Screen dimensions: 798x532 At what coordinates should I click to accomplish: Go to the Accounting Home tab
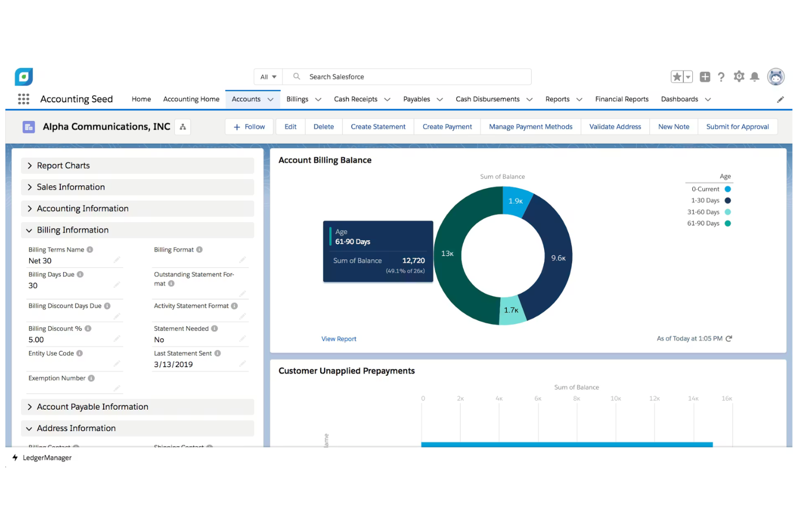(191, 99)
